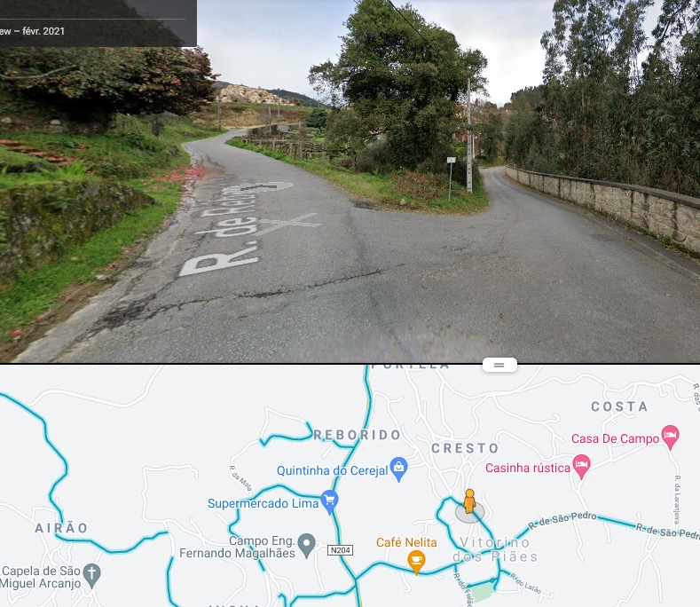This screenshot has height=607, width=700.
Task: Click the REBORIDO locality label on map
Action: (358, 435)
